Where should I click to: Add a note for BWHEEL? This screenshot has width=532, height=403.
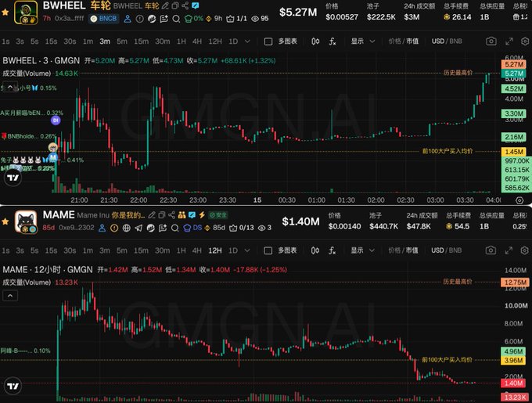[x=164, y=19]
